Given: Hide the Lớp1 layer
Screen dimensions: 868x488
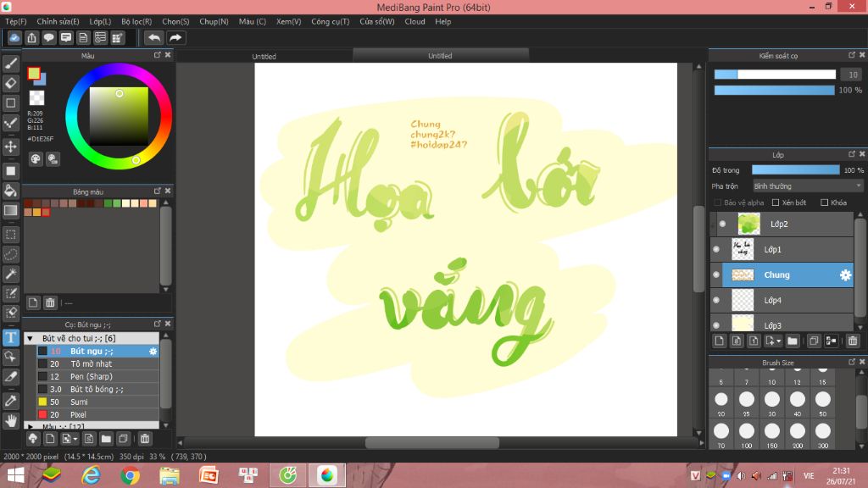Looking at the screenshot, I should [x=715, y=250].
